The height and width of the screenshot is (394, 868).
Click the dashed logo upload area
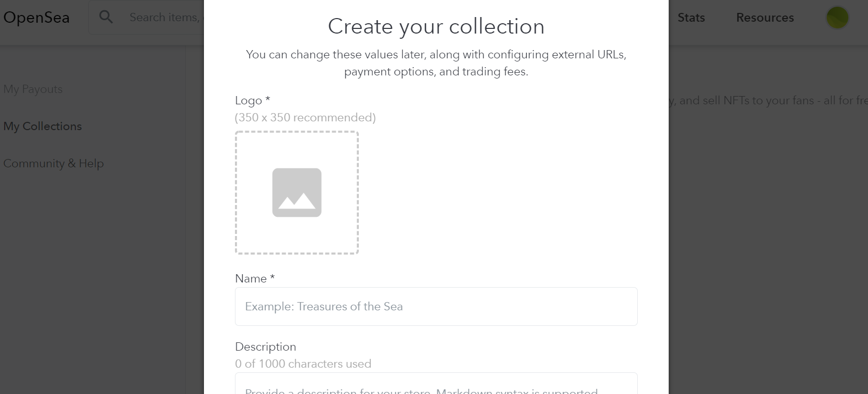[x=297, y=193]
